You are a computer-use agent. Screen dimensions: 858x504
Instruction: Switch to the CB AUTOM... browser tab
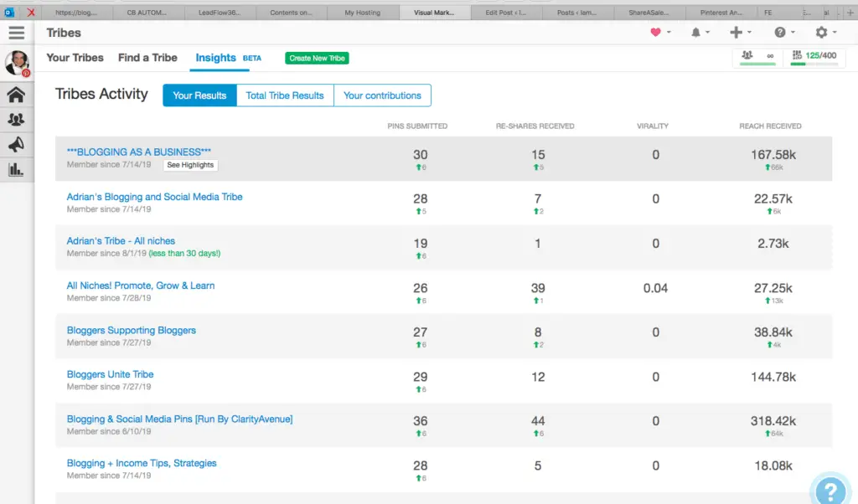point(147,13)
